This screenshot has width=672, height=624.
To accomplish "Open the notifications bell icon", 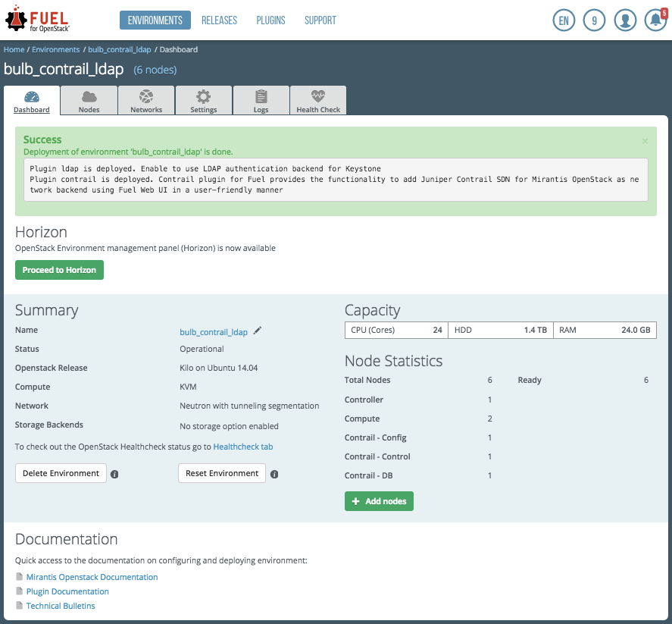I will pos(655,20).
